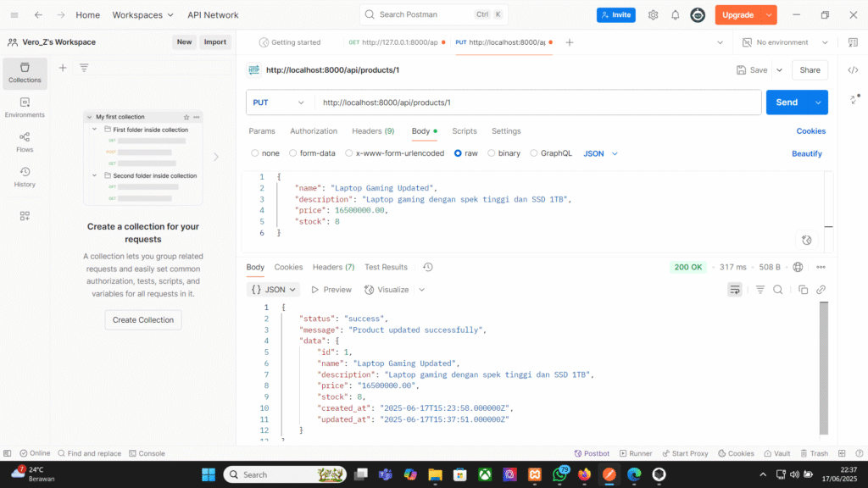The image size is (868, 488).
Task: Open the Test Results response tab
Action: (x=386, y=267)
